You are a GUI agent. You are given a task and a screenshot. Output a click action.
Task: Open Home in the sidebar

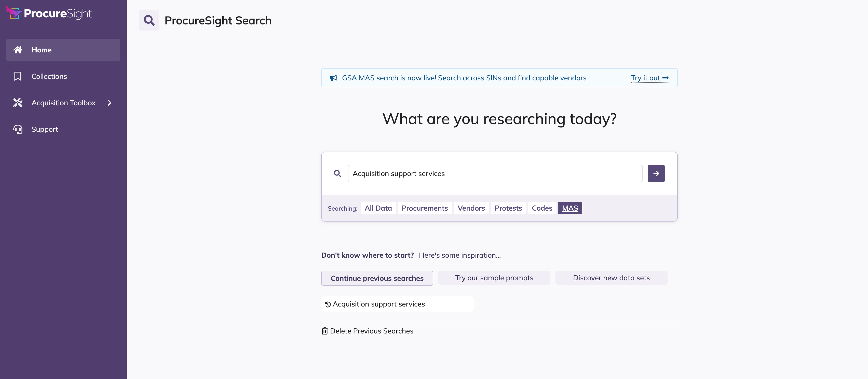pos(63,50)
